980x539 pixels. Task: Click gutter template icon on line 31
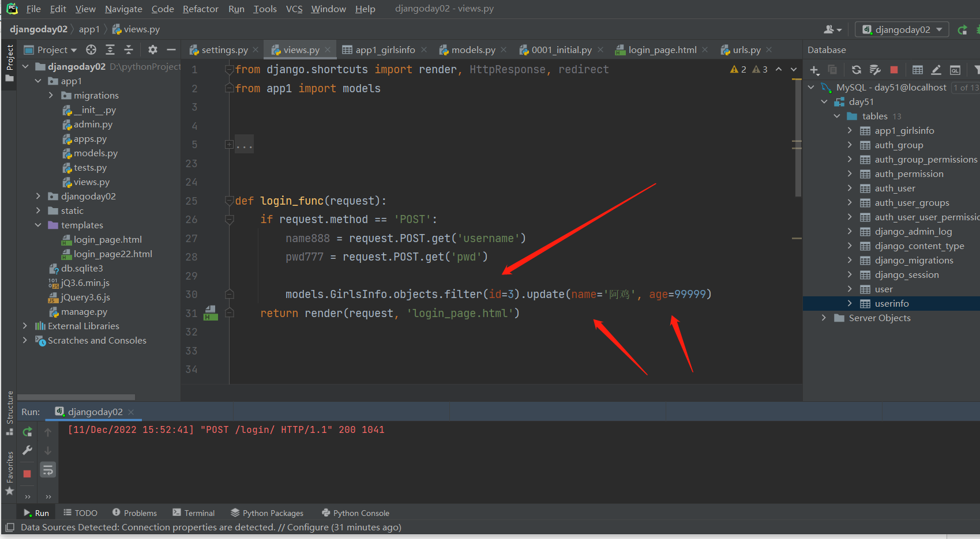pyautogui.click(x=211, y=313)
